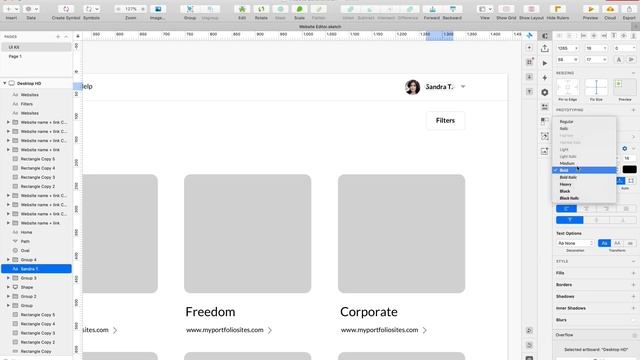The image size is (640, 360).
Task: Click the Backward arrange icon
Action: point(452,9)
